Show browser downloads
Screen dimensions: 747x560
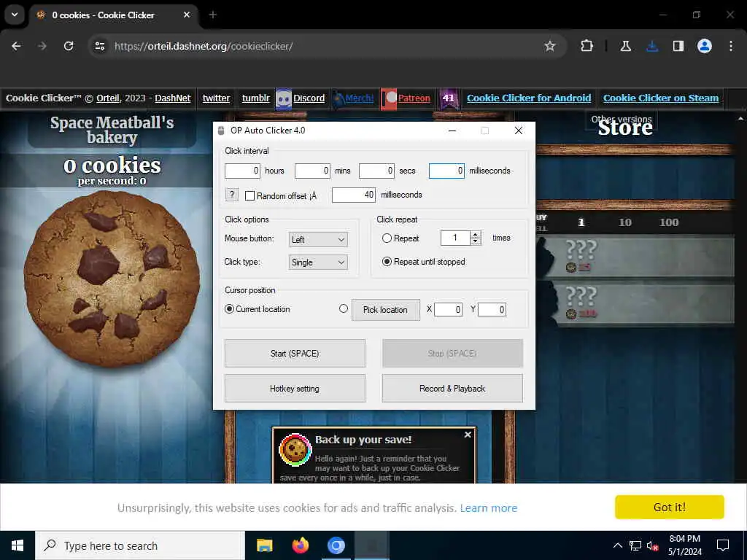[652, 46]
